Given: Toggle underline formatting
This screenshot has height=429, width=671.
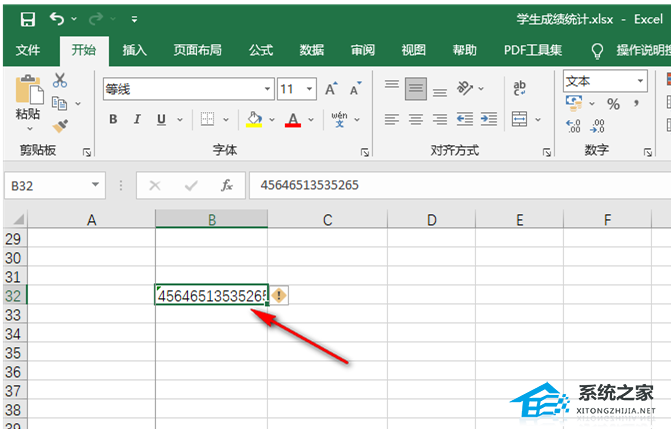Looking at the screenshot, I should [x=161, y=119].
